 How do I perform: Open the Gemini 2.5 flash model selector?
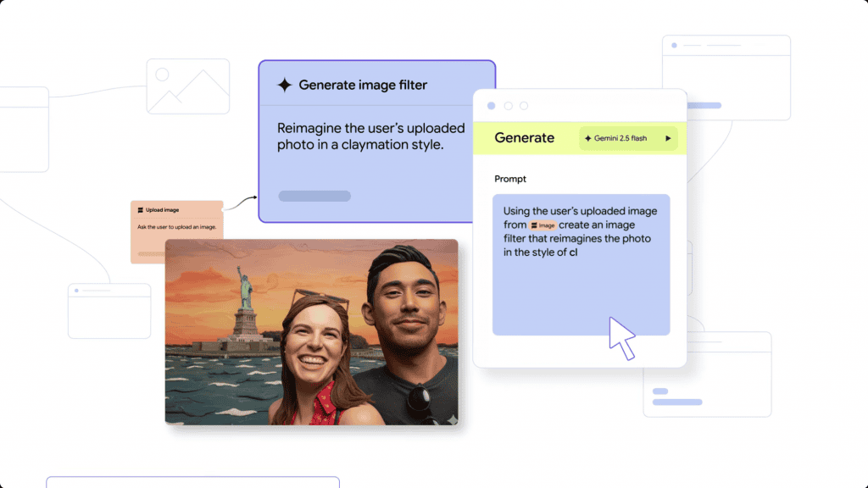click(x=628, y=138)
